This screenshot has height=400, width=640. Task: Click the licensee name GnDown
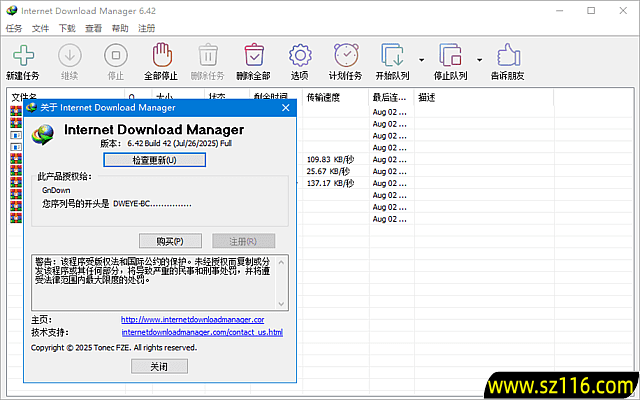click(x=56, y=190)
